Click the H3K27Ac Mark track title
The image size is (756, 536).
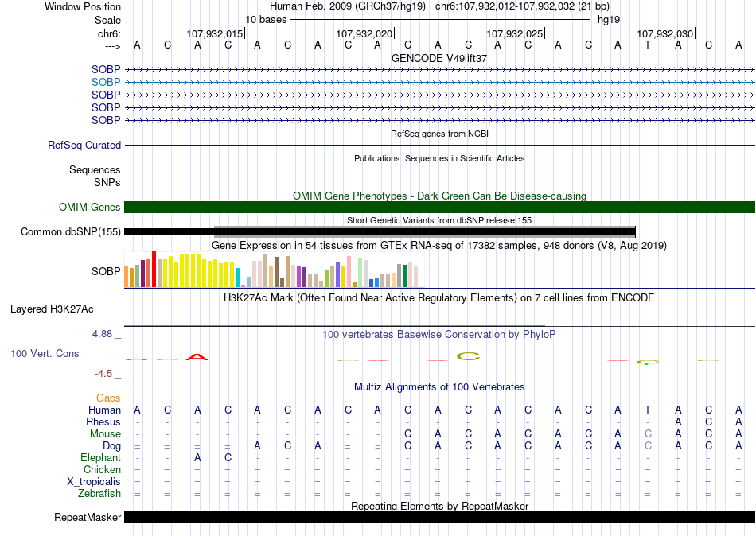439,298
